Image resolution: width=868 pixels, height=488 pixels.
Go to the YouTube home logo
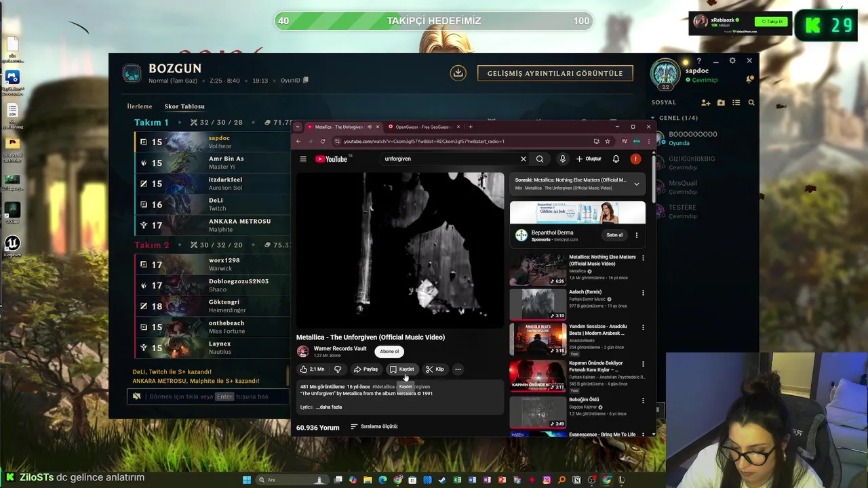[x=332, y=159]
